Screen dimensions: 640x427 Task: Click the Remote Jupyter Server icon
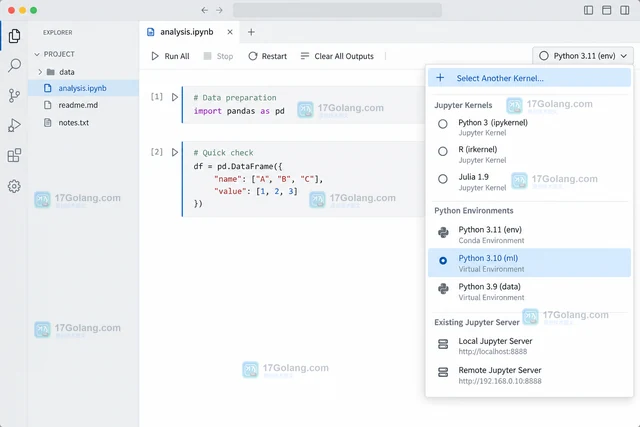[443, 372]
